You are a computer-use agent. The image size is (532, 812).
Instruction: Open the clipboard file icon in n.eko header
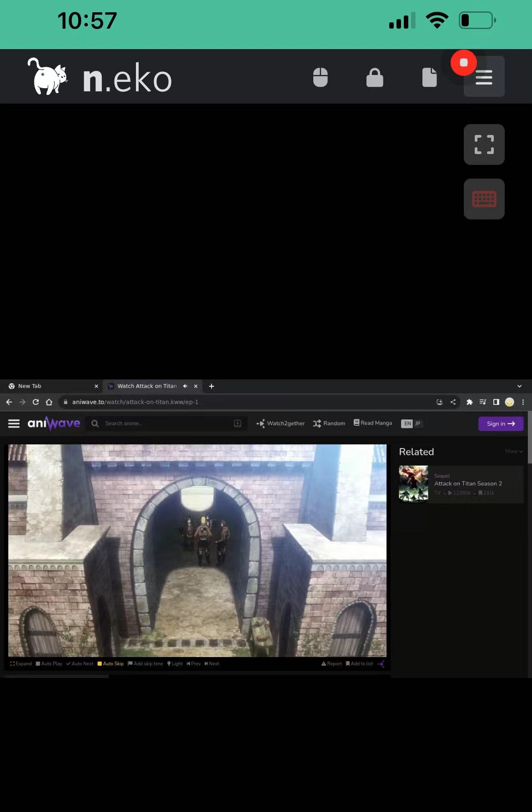pyautogui.click(x=429, y=77)
